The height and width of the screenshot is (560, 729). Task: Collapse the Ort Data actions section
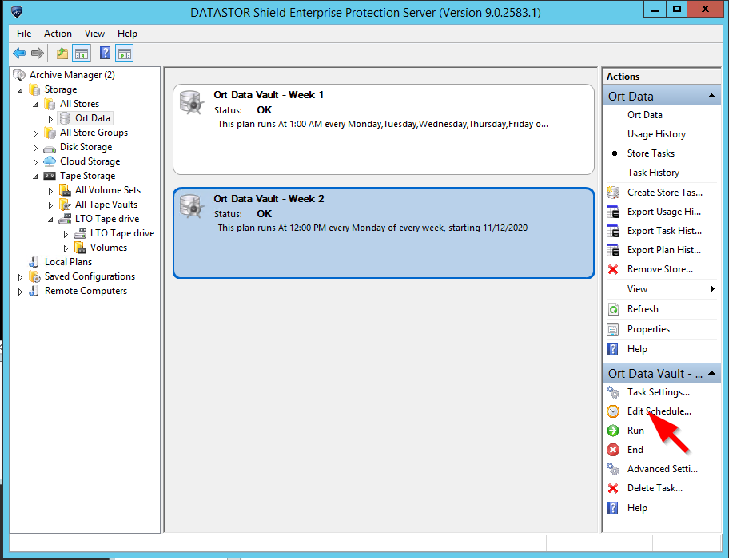(x=711, y=96)
